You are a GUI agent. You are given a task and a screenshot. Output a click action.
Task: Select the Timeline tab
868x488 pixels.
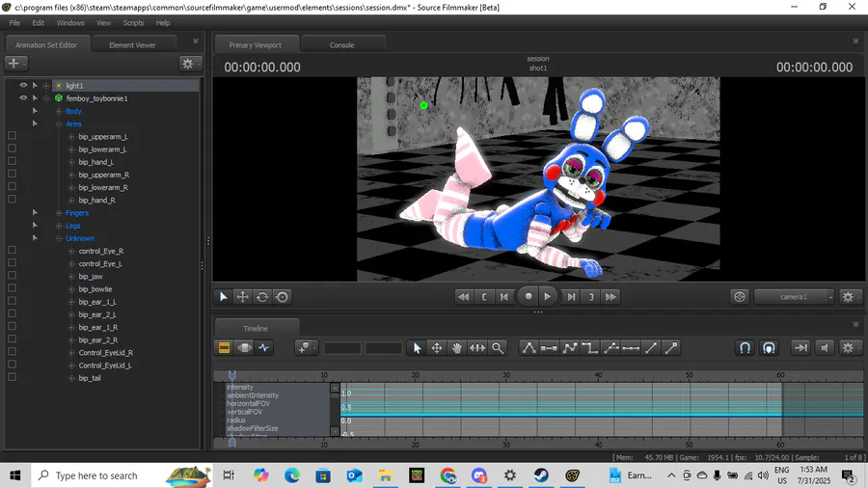tap(256, 328)
